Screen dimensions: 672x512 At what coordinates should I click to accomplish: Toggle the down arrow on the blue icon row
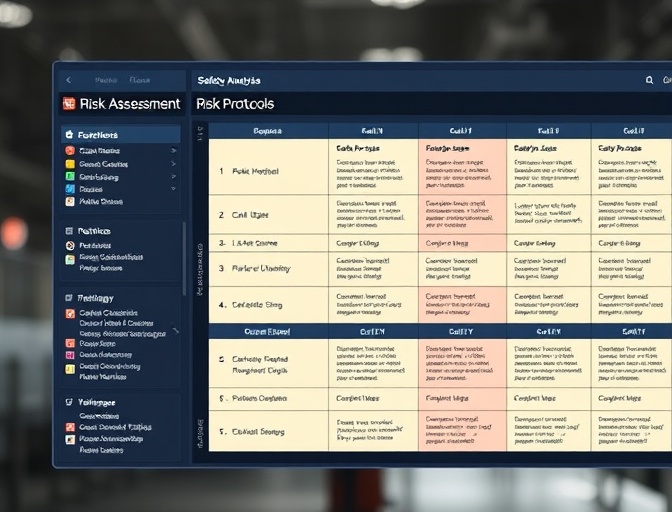point(174,189)
